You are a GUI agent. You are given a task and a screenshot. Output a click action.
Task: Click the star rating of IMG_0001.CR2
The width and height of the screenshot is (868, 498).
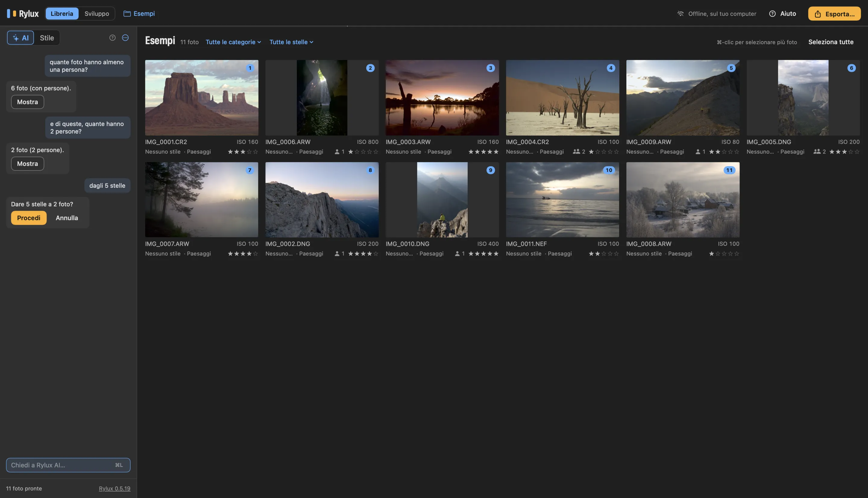243,152
